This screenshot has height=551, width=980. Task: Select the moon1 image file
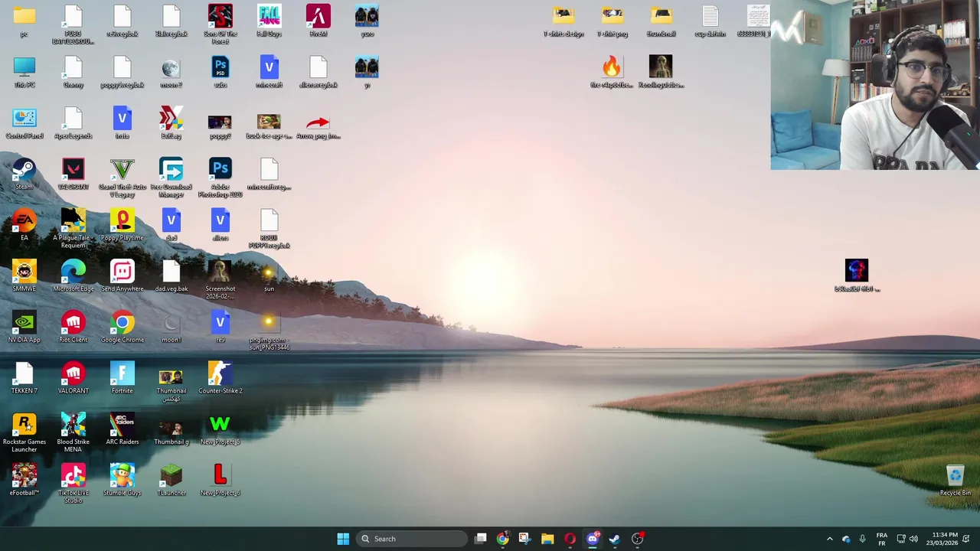tap(171, 328)
